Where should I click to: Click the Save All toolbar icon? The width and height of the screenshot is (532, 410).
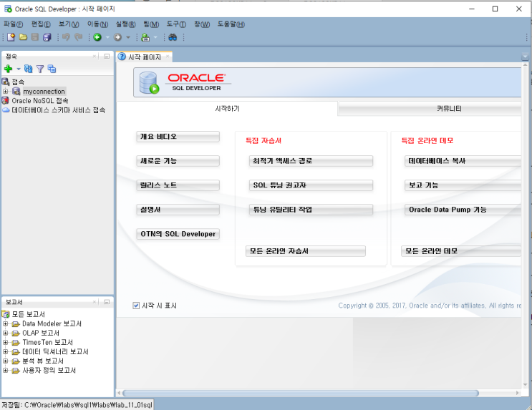(x=47, y=37)
